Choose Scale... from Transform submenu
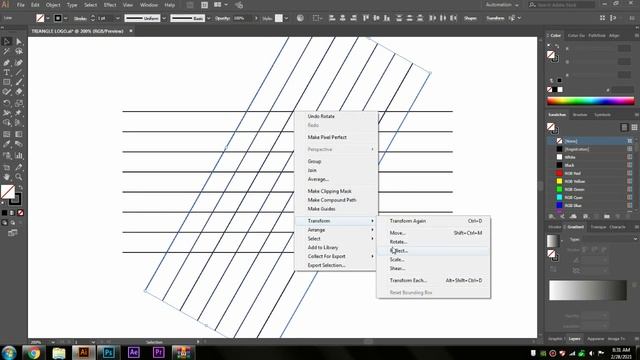 click(433, 260)
